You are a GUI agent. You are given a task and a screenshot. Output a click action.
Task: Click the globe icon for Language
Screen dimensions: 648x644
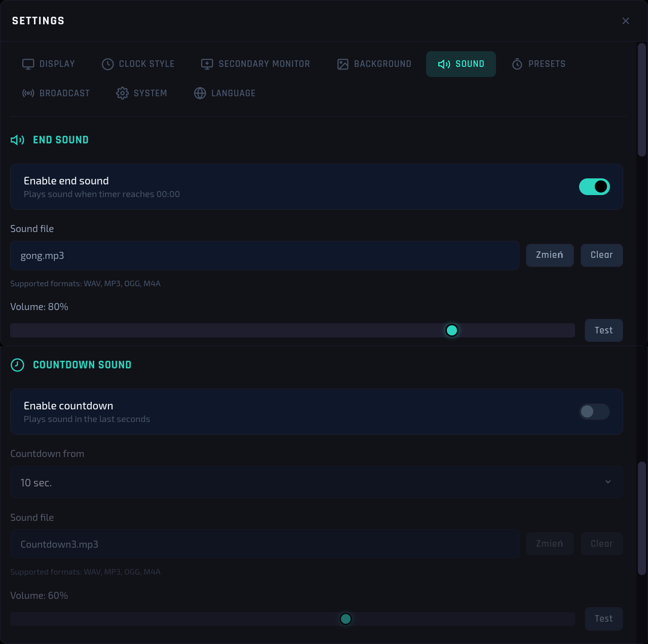coord(200,93)
